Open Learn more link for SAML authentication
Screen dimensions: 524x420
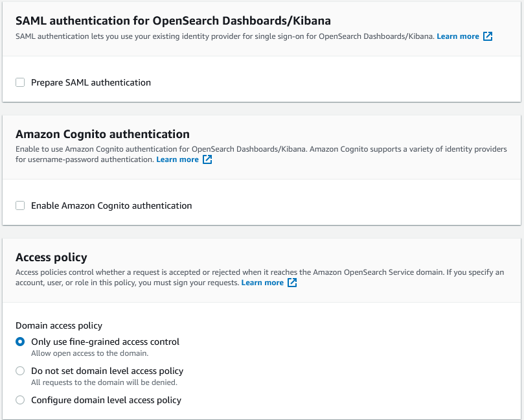tap(457, 36)
